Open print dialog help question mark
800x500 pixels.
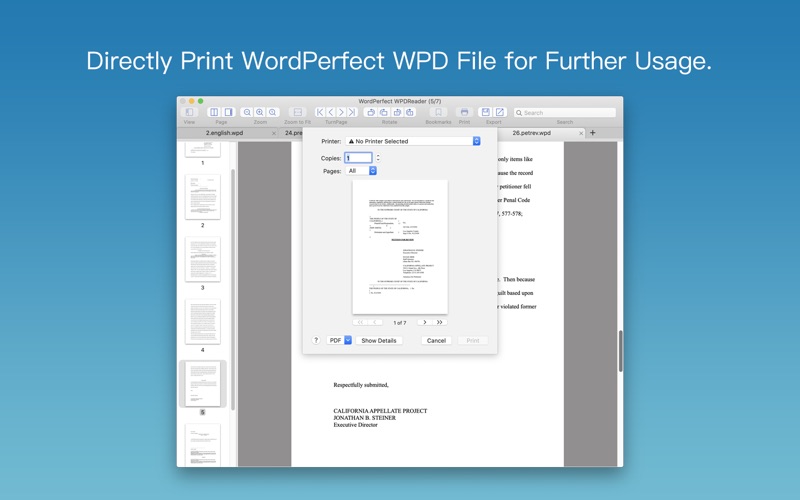316,340
